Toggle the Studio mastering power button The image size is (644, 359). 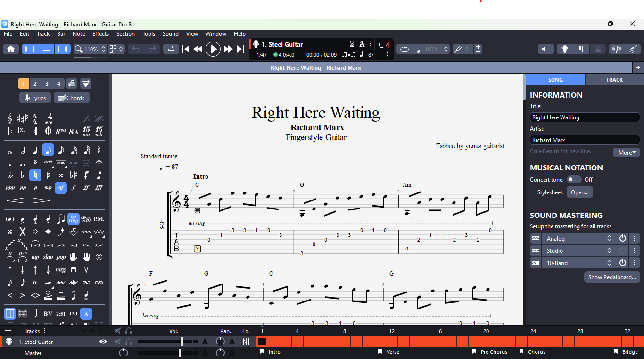click(623, 250)
